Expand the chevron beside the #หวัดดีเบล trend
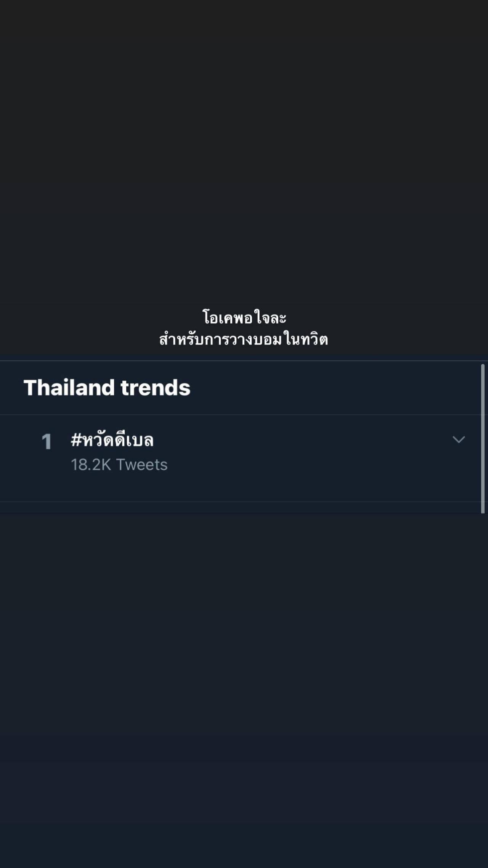The image size is (488, 868). (x=458, y=440)
